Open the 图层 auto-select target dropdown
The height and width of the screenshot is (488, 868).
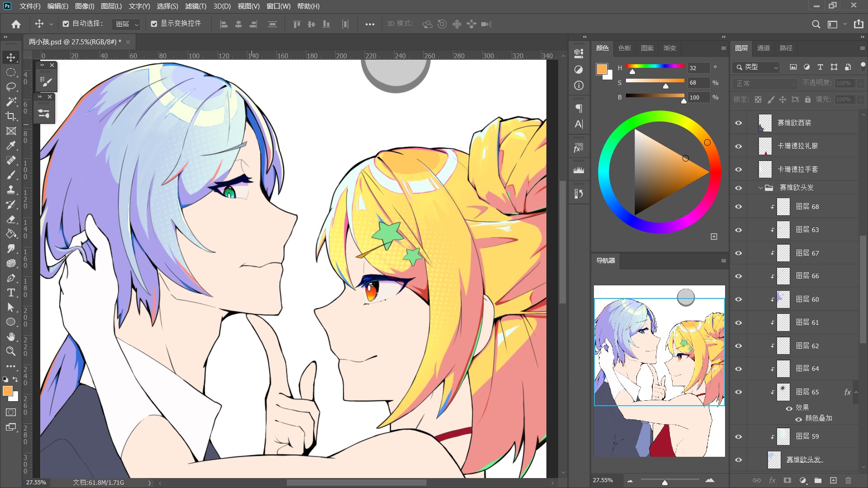click(x=126, y=24)
